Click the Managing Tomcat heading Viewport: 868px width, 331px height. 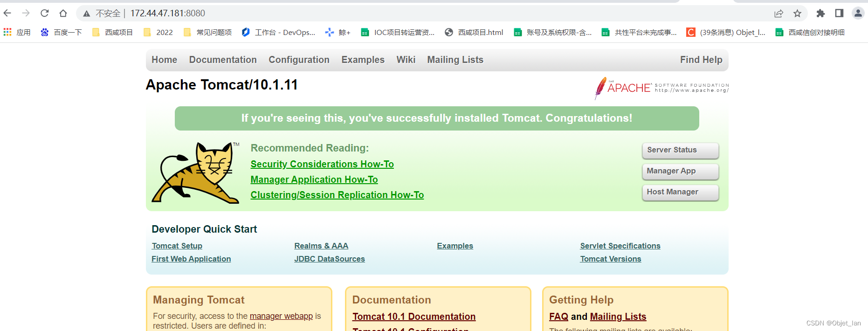(199, 300)
